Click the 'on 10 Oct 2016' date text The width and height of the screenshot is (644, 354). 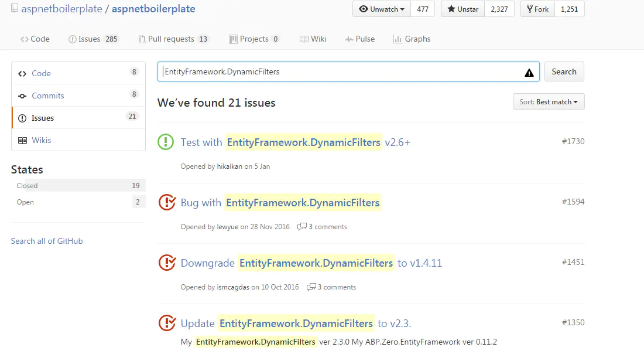click(275, 287)
